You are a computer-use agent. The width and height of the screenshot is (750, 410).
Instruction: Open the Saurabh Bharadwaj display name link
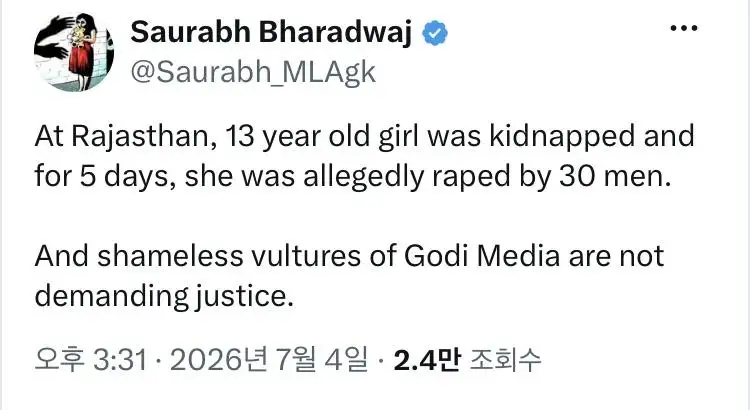coord(271,32)
